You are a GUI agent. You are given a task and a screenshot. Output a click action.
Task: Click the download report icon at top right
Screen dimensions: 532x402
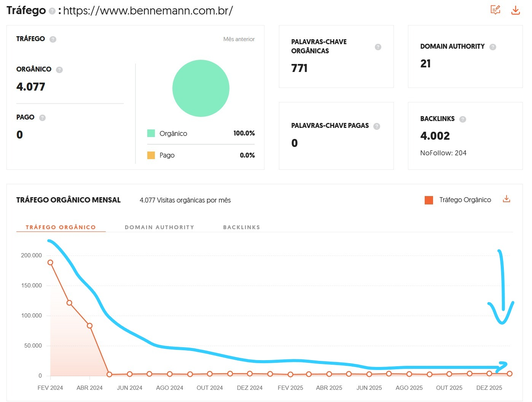coord(516,10)
